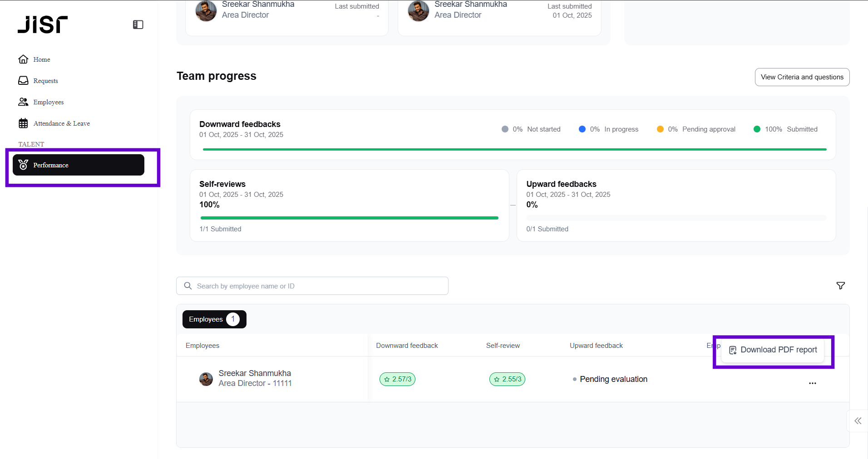The height and width of the screenshot is (459, 868).
Task: Click the 2.55/3 self-review score badge
Action: tap(507, 379)
